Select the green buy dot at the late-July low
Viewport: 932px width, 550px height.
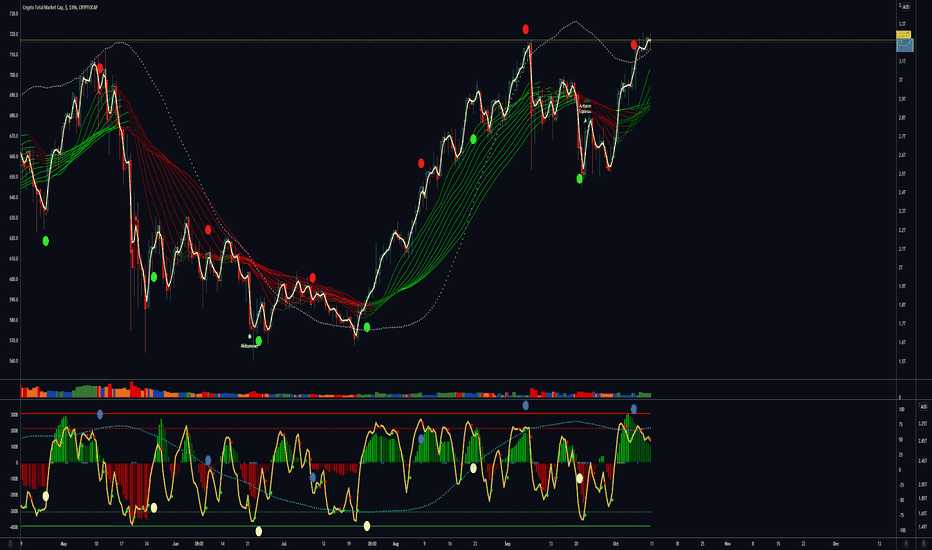(367, 327)
